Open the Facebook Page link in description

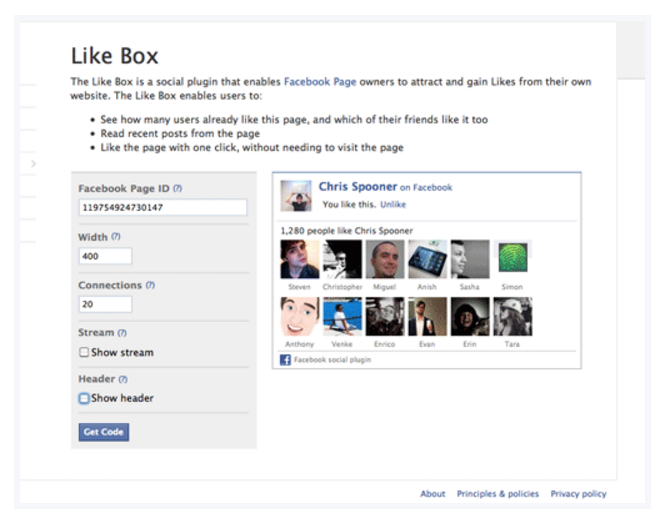[320, 82]
